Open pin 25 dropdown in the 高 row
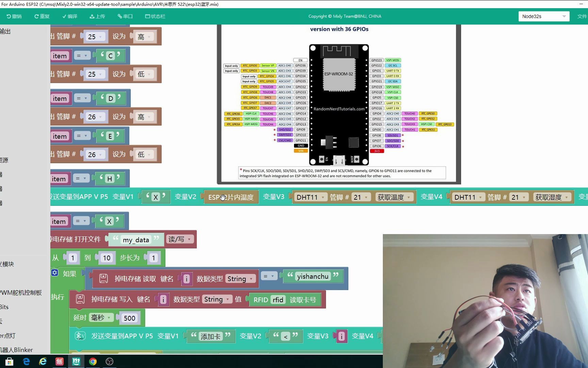588x368 pixels. [95, 36]
